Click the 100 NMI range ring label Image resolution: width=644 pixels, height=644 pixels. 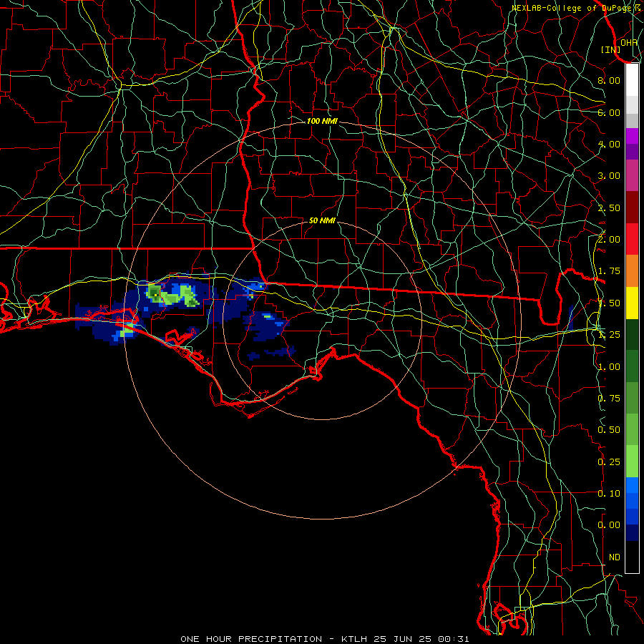click(x=322, y=121)
